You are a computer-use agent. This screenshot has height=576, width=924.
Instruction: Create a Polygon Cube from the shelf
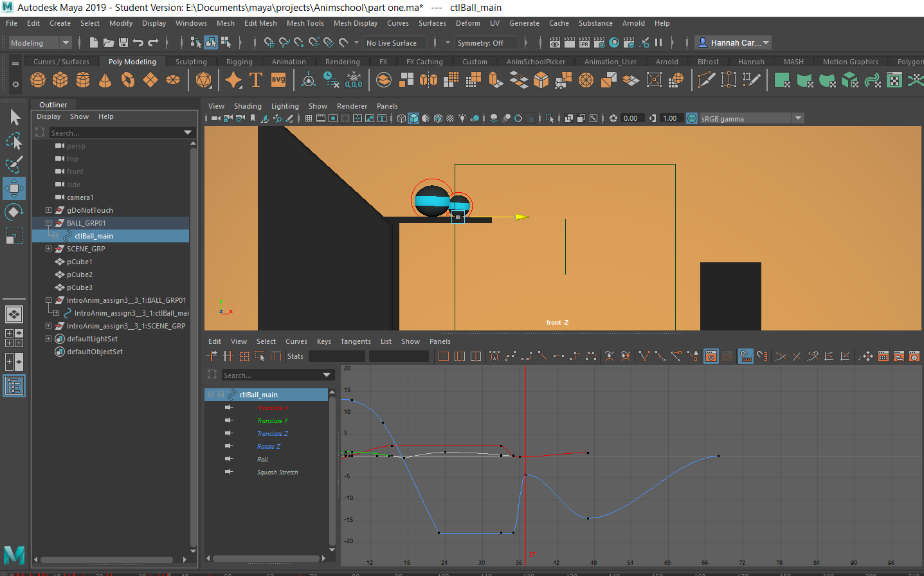pos(60,80)
